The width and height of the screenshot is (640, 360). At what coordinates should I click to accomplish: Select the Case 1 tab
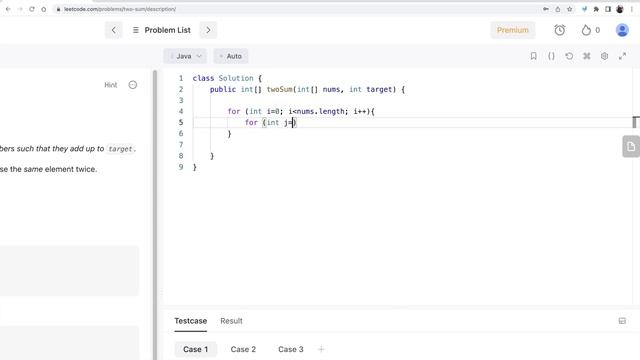(x=196, y=349)
